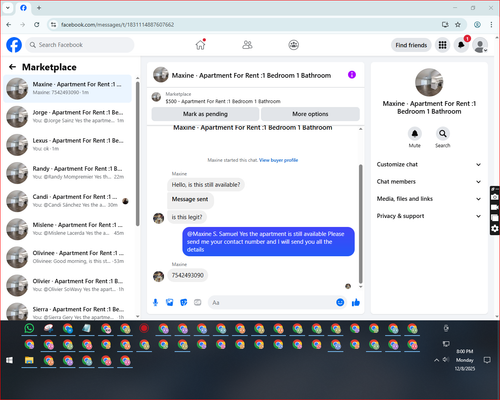
Task: Open File Explorer from the taskbar
Action: tap(29, 360)
